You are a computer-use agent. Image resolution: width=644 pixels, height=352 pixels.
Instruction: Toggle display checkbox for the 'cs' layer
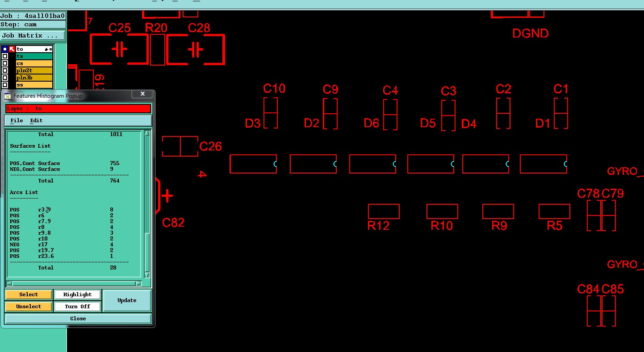pos(5,63)
